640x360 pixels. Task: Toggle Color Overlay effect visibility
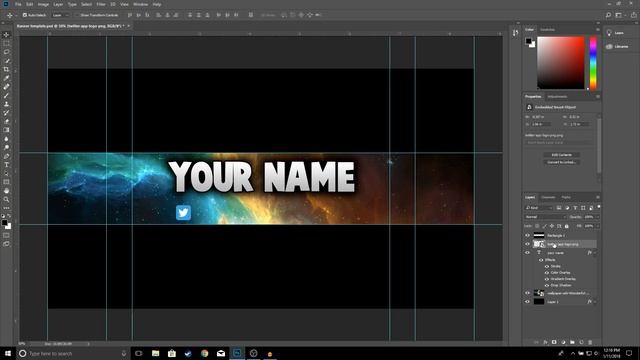pos(547,273)
